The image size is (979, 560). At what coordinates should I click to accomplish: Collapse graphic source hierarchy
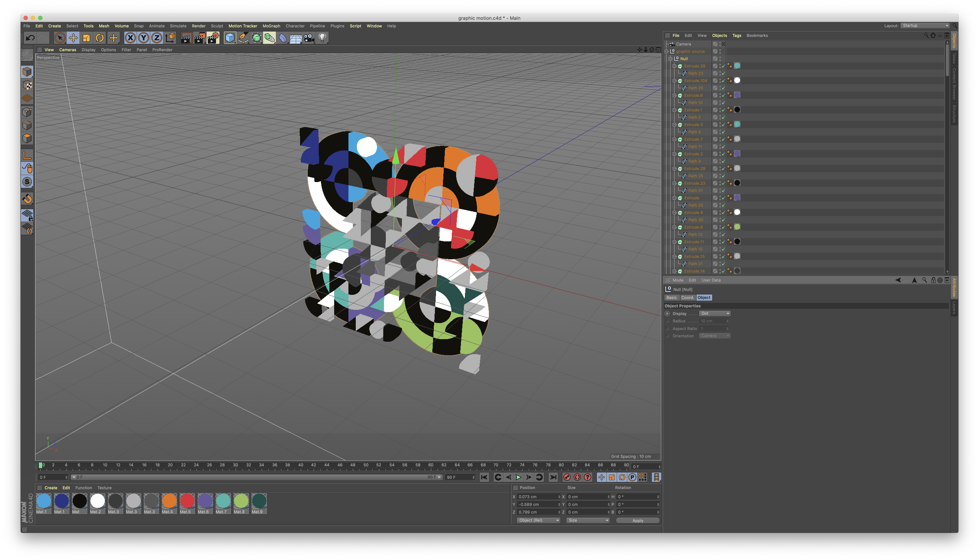(x=667, y=51)
